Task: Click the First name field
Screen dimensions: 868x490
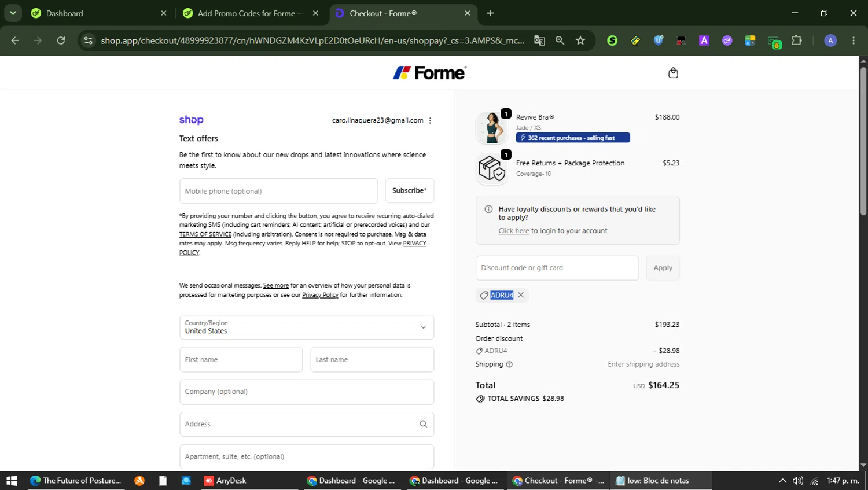Action: 241,360
